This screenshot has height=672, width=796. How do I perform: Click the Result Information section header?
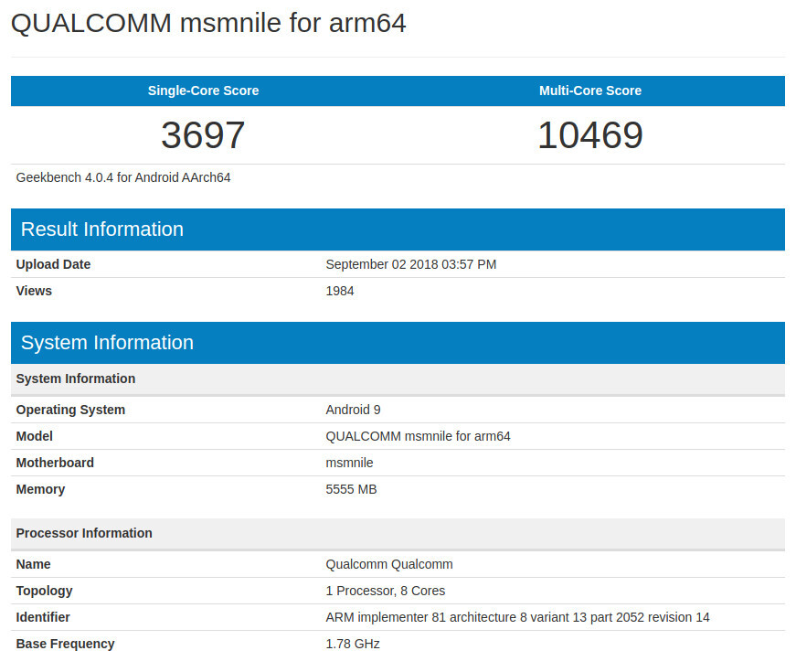click(102, 229)
